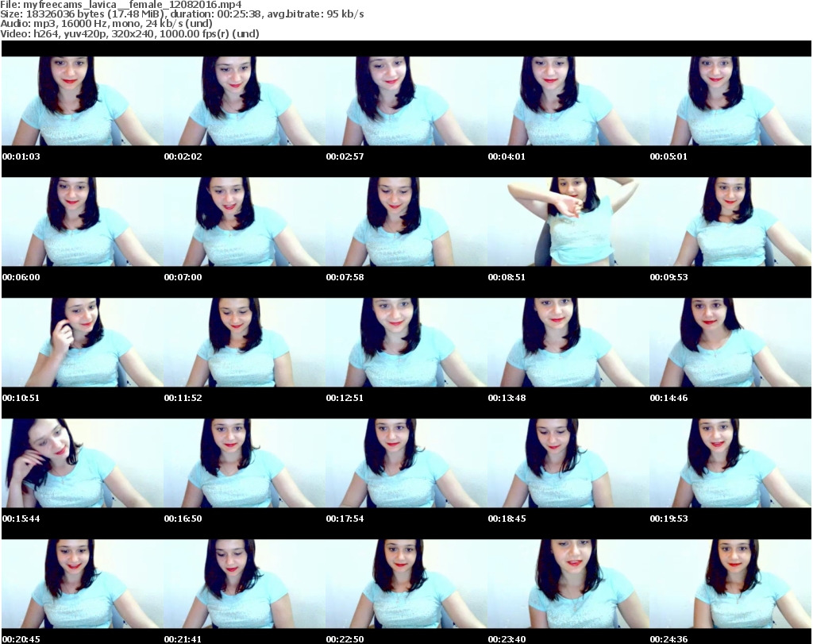Screen dimensions: 813x644
Task: Select the time caption '00:16:50'
Action: [183, 519]
